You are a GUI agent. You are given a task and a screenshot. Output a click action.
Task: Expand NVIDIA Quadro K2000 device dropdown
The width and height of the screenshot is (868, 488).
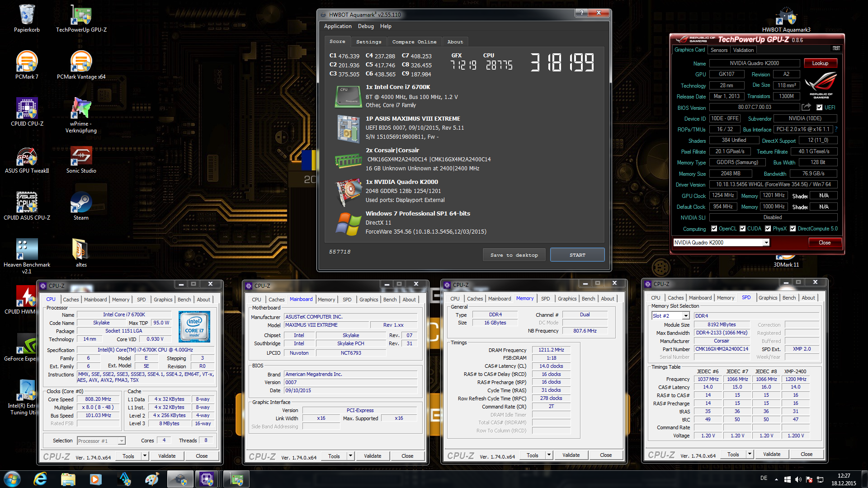pyautogui.click(x=766, y=243)
